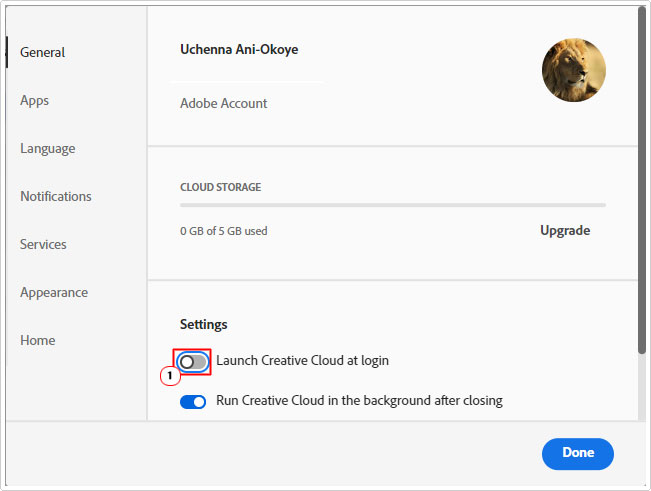This screenshot has height=491, width=651.
Task: Click the user name Uchenna Ani-Okoye
Action: click(239, 49)
